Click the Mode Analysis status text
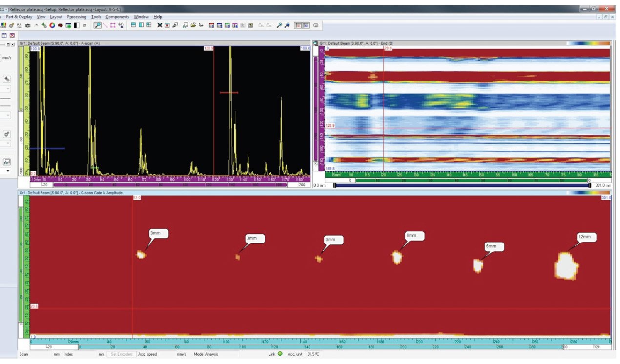Image resolution: width=620 pixels, height=364 pixels. tap(206, 354)
